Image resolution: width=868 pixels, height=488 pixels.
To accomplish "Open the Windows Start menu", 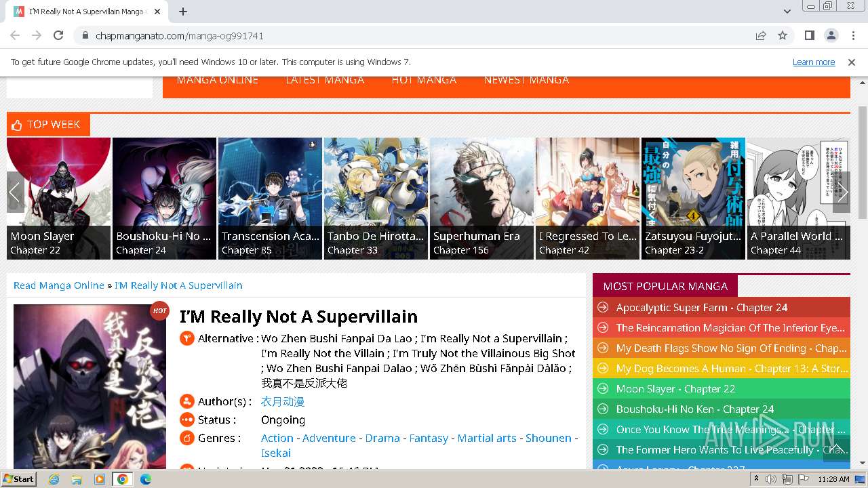I will pos(19,479).
